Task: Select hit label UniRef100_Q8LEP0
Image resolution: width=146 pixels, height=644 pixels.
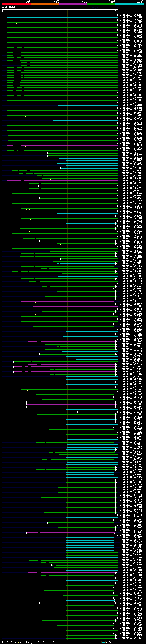Action: (x=131, y=82)
